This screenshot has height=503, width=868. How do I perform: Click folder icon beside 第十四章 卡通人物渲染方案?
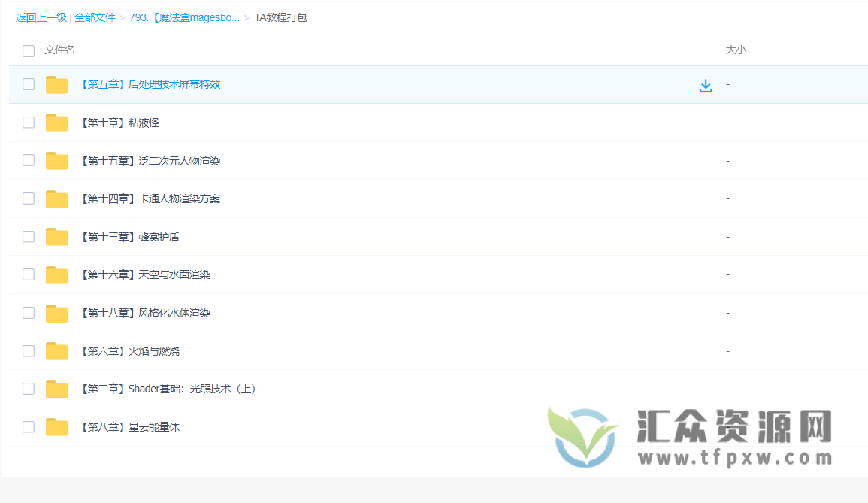coord(56,198)
